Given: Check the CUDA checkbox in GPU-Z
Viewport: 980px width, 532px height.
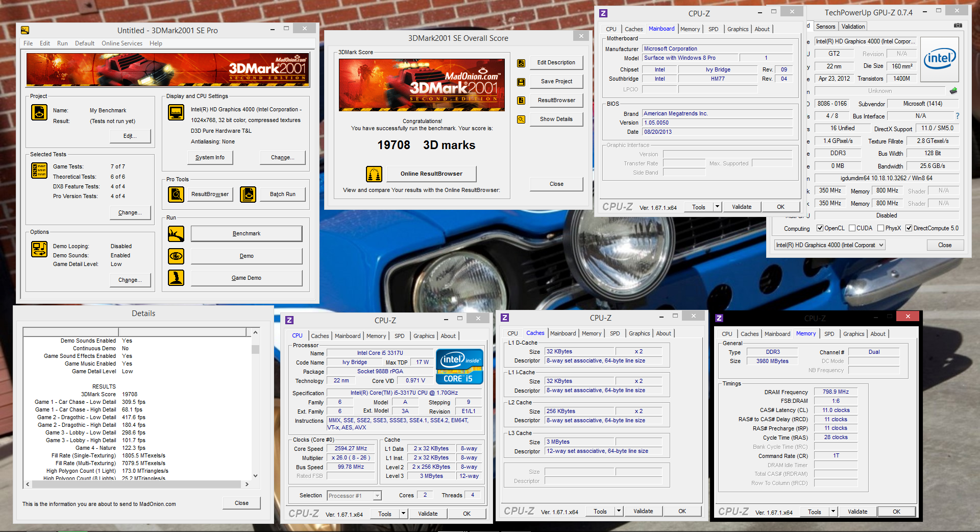Looking at the screenshot, I should coord(852,228).
